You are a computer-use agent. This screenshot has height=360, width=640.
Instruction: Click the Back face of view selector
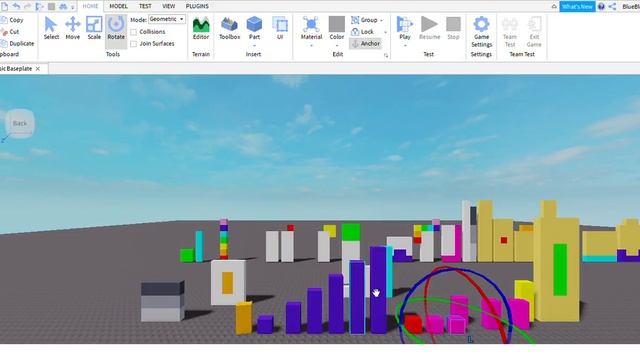click(x=20, y=123)
